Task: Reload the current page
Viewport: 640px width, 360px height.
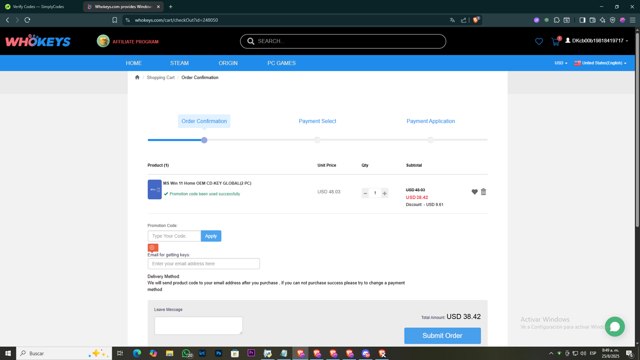Action: tap(27, 20)
